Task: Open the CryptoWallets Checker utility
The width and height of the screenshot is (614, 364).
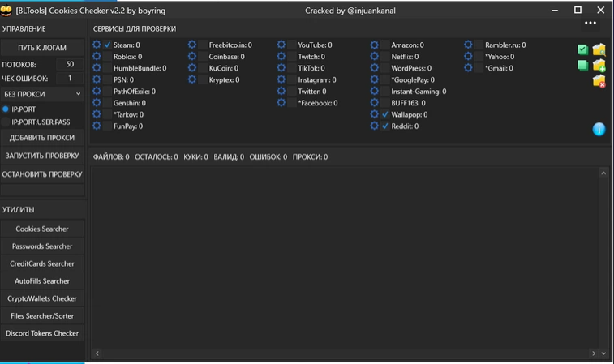Action: tap(42, 298)
